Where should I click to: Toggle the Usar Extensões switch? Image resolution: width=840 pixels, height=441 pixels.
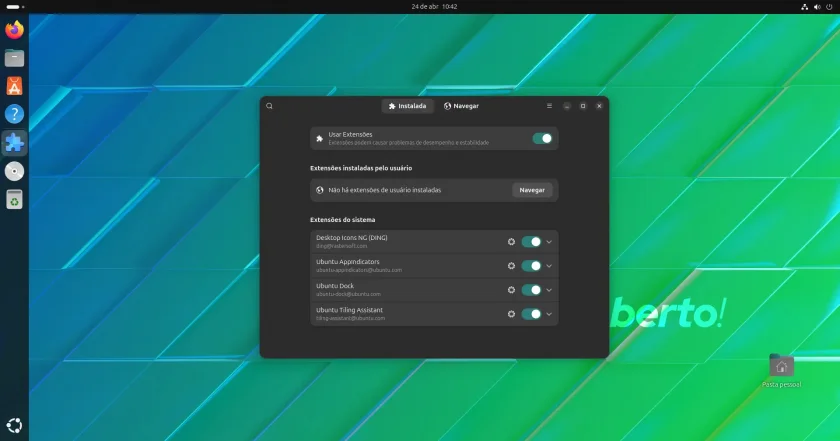[x=542, y=139]
